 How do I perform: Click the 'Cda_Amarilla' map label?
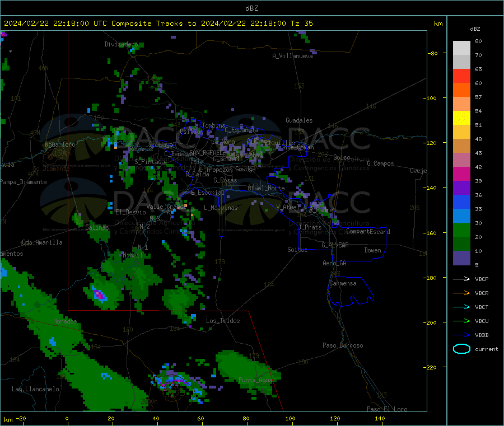[x=42, y=242]
